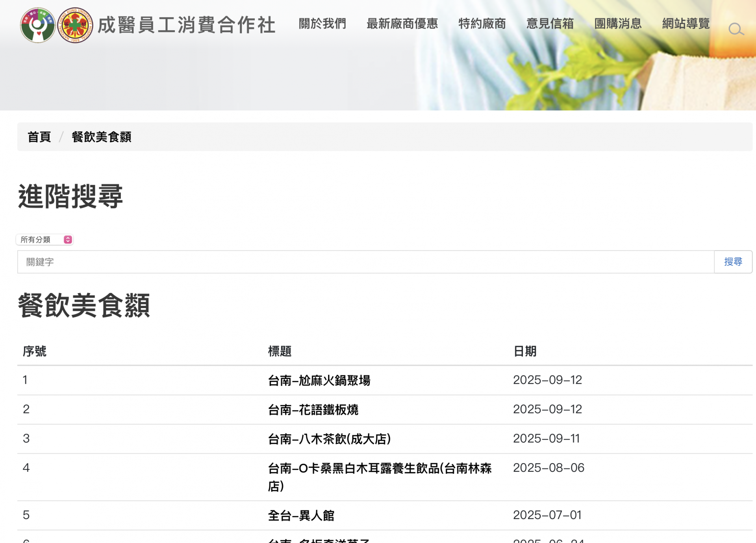Open 台南-八木茶飲(成大店) entry

(x=329, y=439)
